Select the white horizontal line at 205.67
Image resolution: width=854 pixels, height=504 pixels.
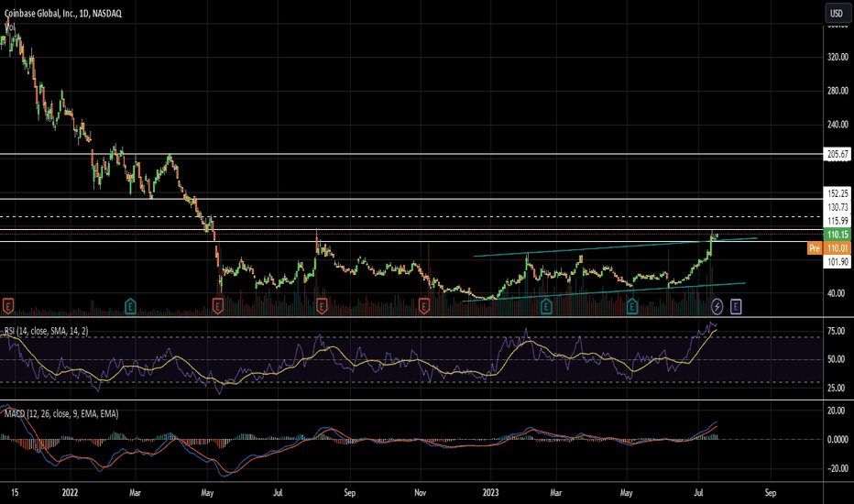point(411,154)
